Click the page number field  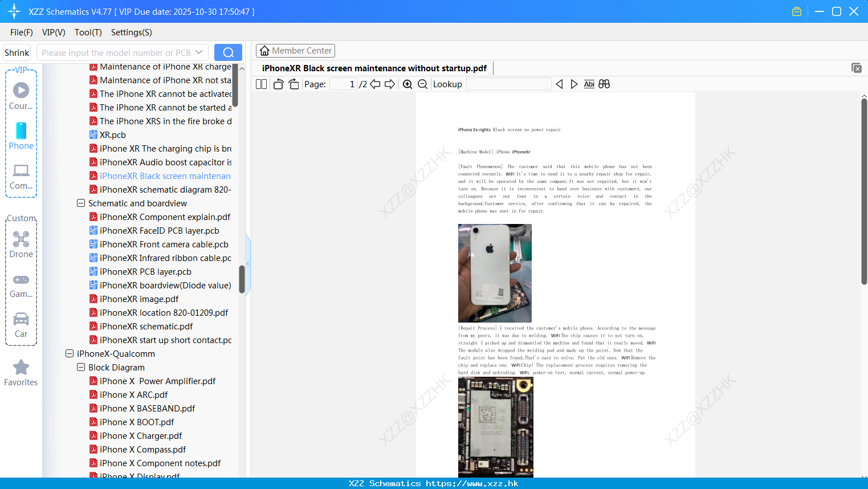pos(344,84)
